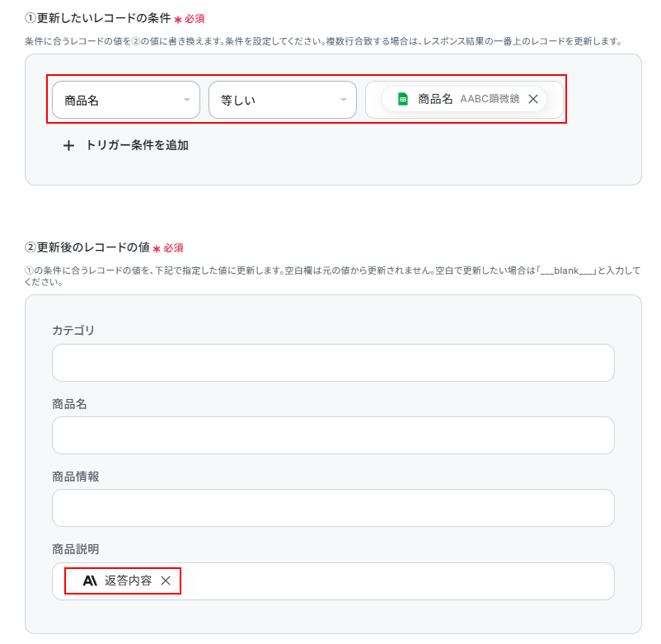Click the 商品情報 field label
Image resolution: width=661 pixels, height=644 pixels.
pos(76,477)
